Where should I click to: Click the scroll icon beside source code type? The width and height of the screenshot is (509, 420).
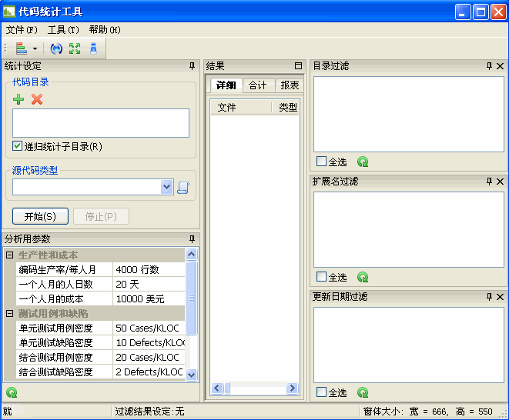(x=183, y=187)
